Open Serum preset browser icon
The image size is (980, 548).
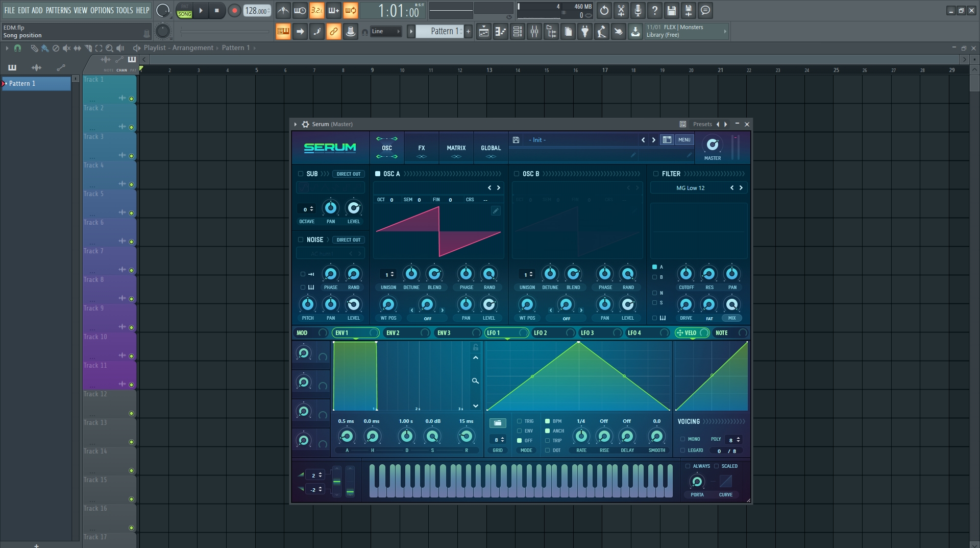[667, 140]
